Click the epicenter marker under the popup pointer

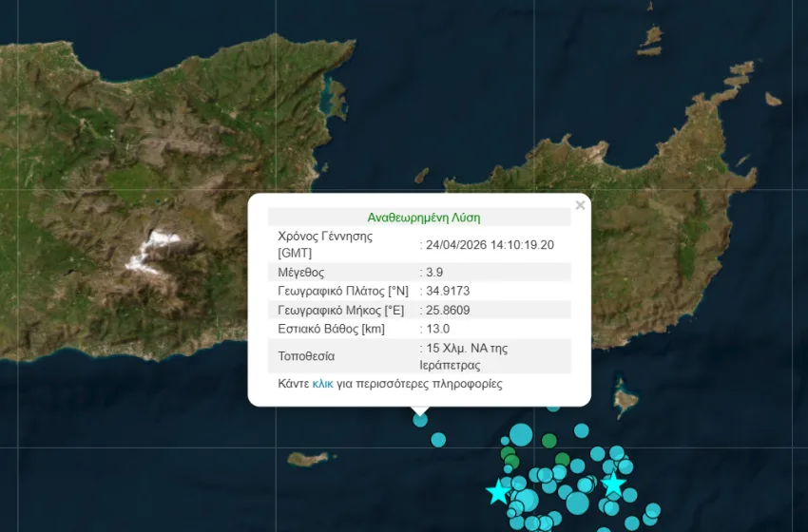[x=420, y=420]
